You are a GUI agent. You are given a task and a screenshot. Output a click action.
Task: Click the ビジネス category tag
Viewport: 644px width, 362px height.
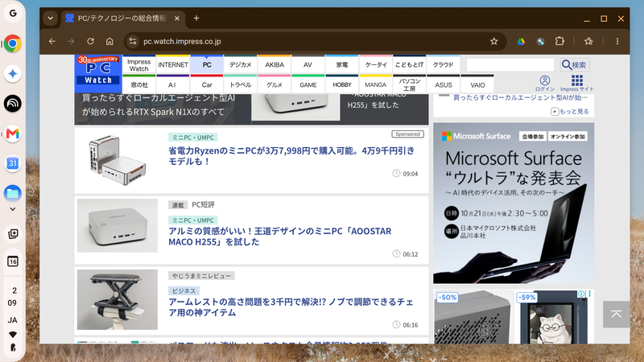coord(184,290)
